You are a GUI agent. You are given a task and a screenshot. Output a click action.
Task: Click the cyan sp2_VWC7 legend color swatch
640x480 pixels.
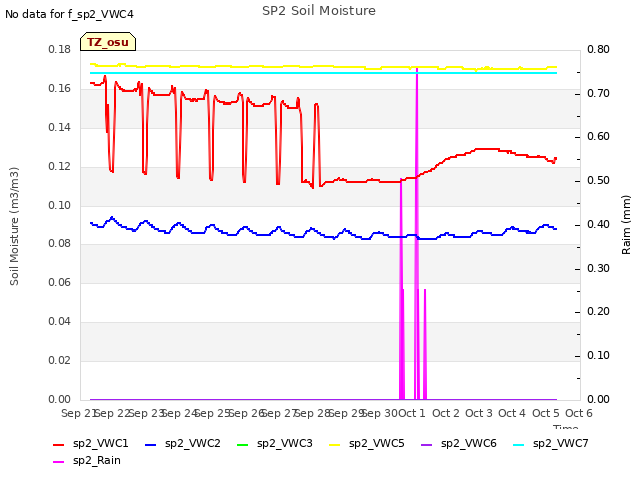[x=519, y=444]
